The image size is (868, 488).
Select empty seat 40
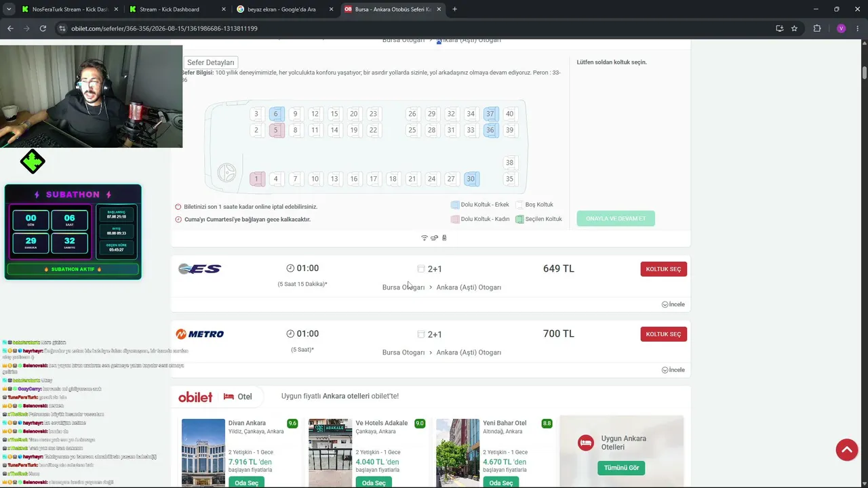(510, 114)
